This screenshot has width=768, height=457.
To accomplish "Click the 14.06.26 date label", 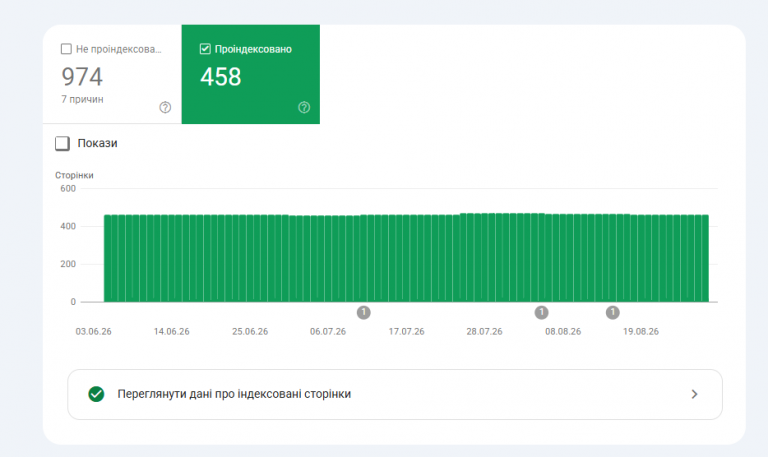I will point(171,332).
